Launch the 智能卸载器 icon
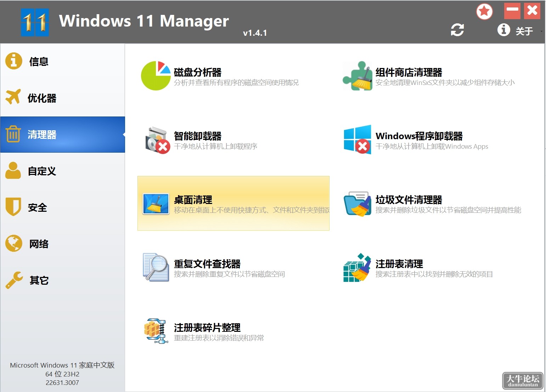The image size is (546, 392). tap(158, 140)
